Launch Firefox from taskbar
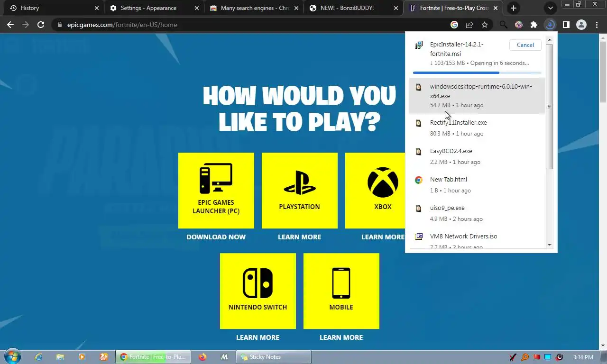This screenshot has width=607, height=364. (203, 357)
